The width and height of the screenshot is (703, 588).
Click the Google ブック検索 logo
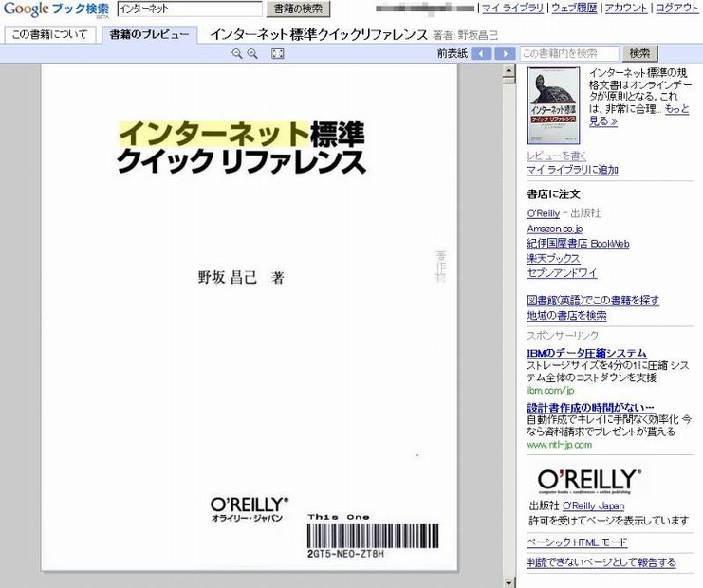click(56, 9)
